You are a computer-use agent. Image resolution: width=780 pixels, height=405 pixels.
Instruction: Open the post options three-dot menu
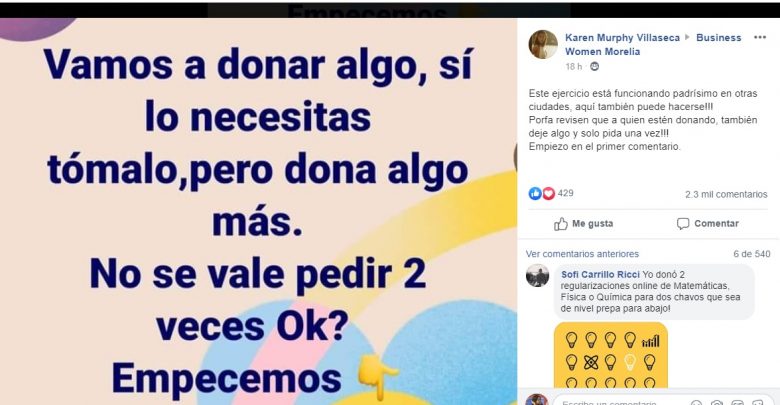pos(760,37)
